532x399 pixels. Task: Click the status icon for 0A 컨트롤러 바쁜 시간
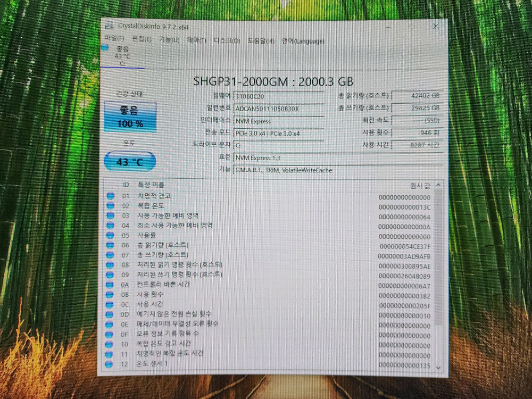click(x=110, y=285)
